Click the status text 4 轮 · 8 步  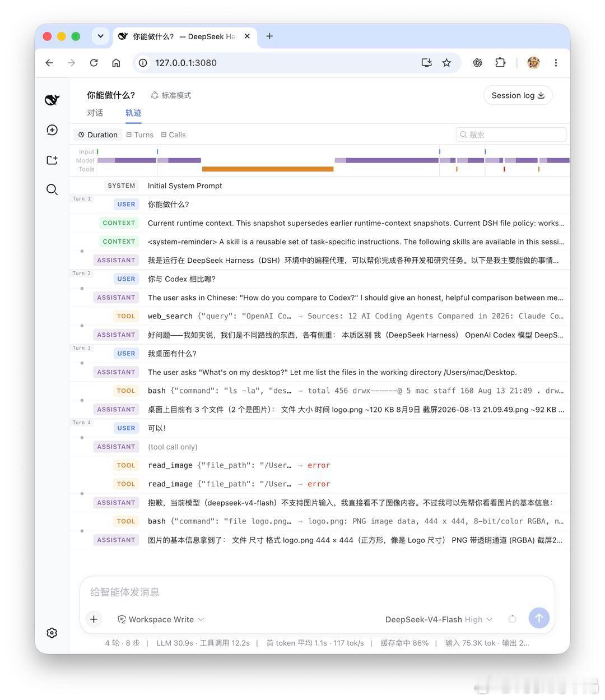[x=122, y=643]
